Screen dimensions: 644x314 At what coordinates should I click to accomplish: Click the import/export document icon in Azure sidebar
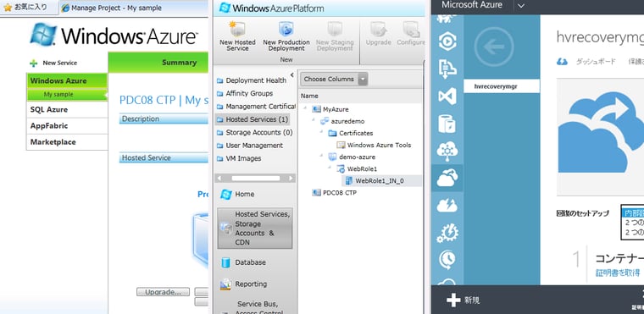(447, 69)
